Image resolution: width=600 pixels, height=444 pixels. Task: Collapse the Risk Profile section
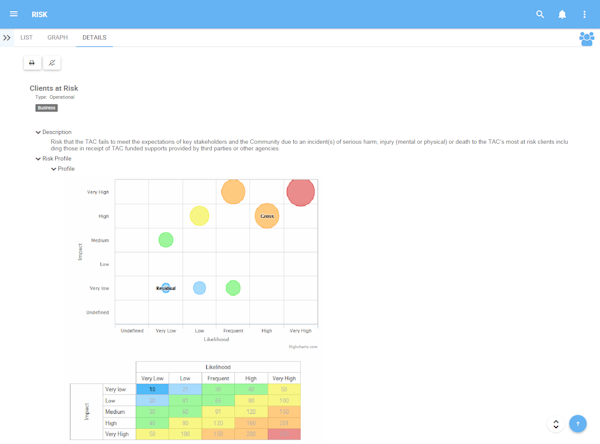coord(38,158)
